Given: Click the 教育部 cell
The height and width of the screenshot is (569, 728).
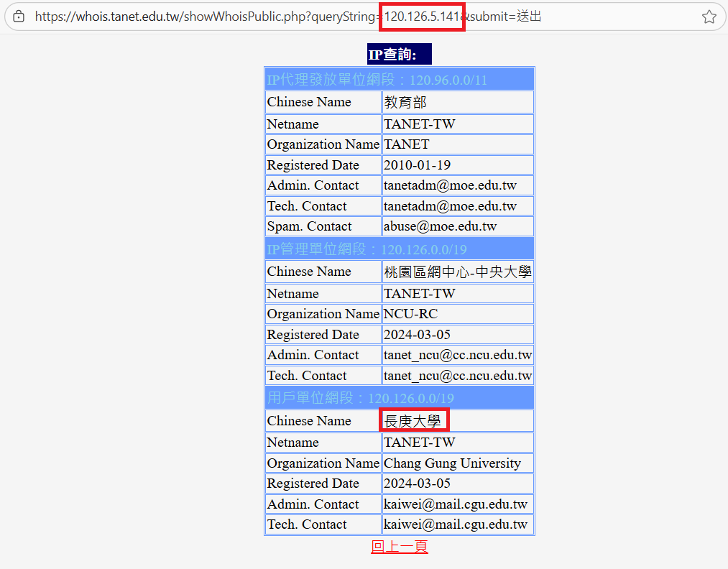Looking at the screenshot, I should pyautogui.click(x=458, y=102).
